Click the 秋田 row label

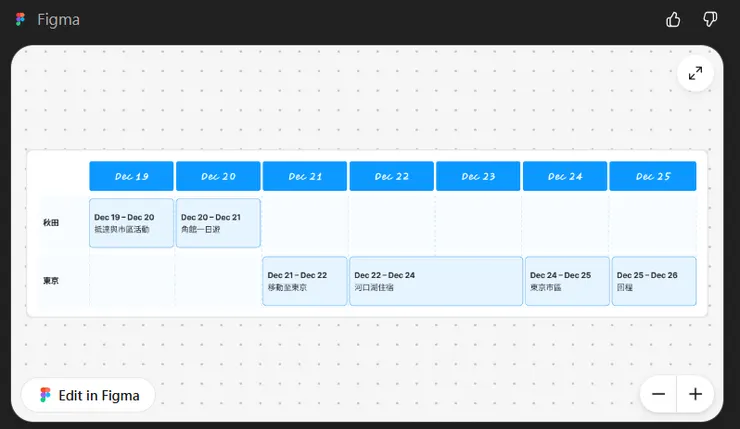51,223
